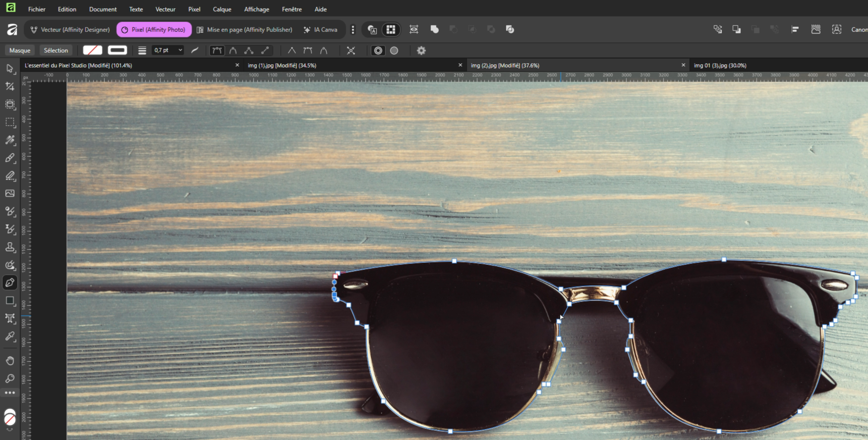The width and height of the screenshot is (868, 440).
Task: Activate the Crop tool
Action: click(10, 86)
